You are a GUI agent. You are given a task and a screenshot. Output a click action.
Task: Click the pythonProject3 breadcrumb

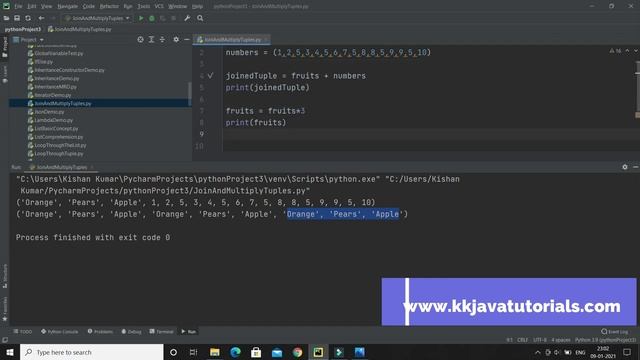(x=23, y=29)
